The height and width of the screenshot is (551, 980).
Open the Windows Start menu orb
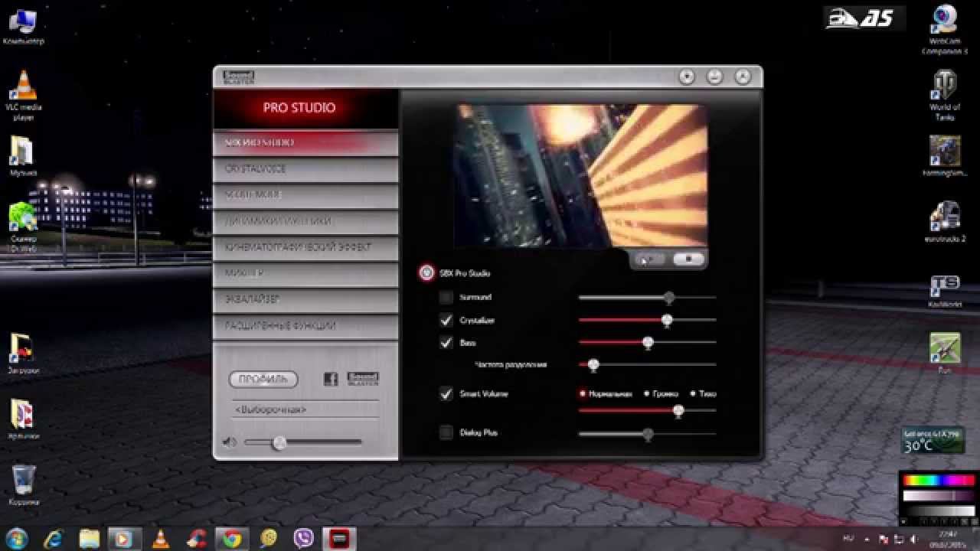coord(16,538)
